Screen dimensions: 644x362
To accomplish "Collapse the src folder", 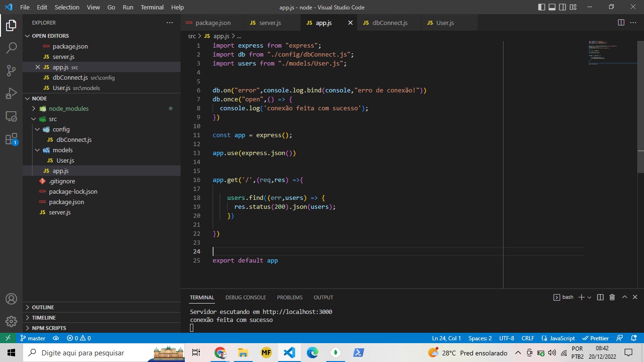I will 101,119.
